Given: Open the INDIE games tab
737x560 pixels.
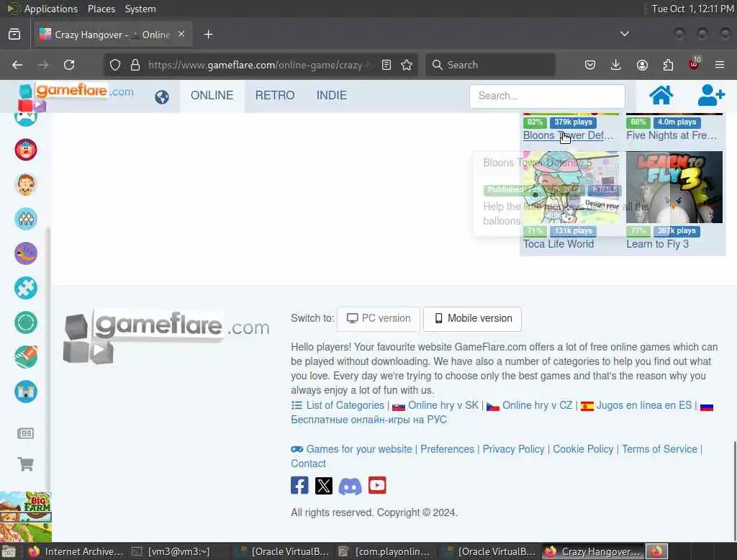Looking at the screenshot, I should [x=332, y=96].
